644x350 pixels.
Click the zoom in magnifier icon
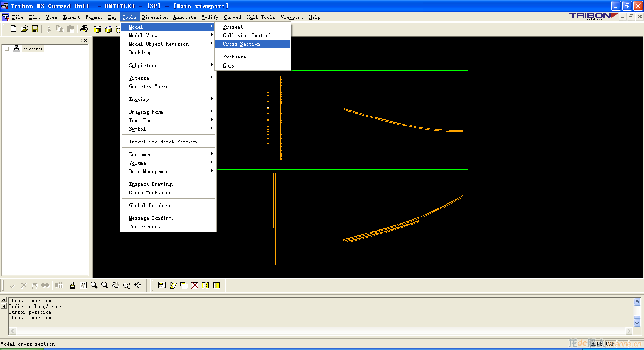[94, 285]
